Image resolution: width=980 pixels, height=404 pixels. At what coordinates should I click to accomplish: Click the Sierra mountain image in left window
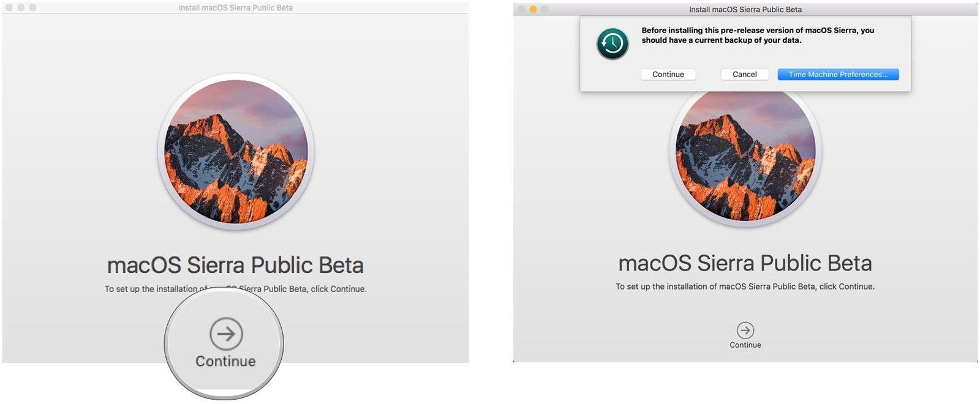tap(236, 152)
